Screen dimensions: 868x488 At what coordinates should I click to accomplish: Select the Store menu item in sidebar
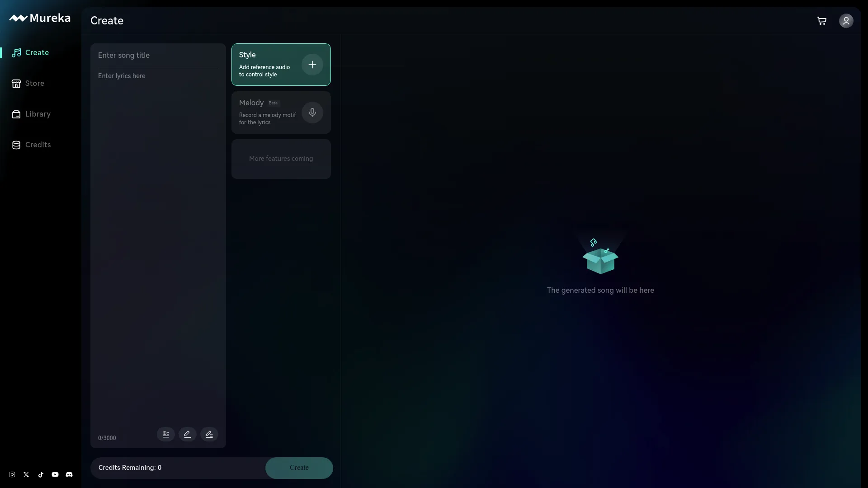click(x=34, y=83)
